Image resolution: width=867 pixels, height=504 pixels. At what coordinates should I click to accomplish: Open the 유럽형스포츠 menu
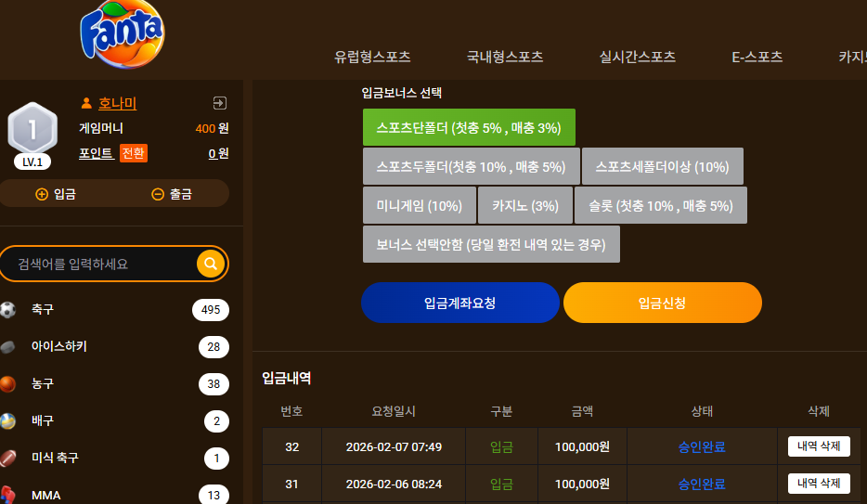pos(372,57)
